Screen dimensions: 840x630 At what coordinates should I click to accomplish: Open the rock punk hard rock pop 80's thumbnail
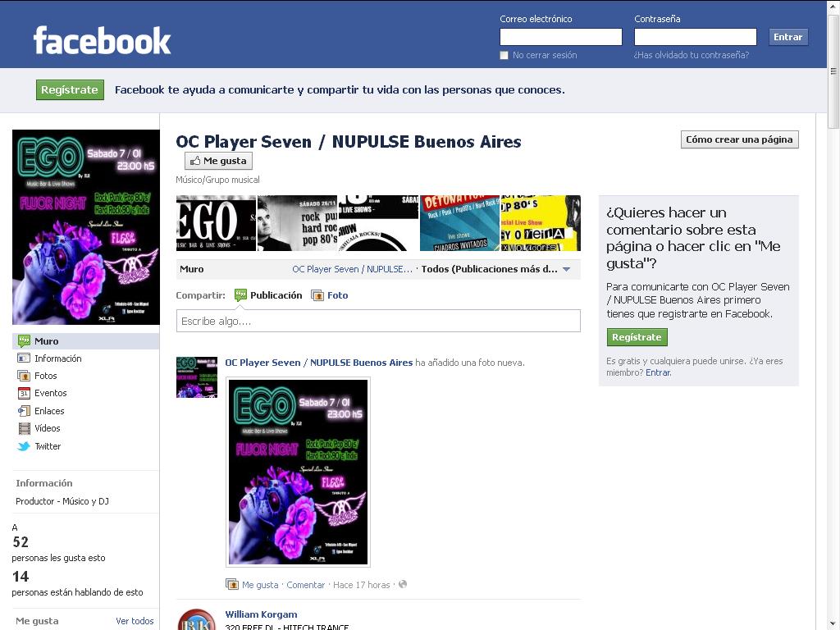297,223
